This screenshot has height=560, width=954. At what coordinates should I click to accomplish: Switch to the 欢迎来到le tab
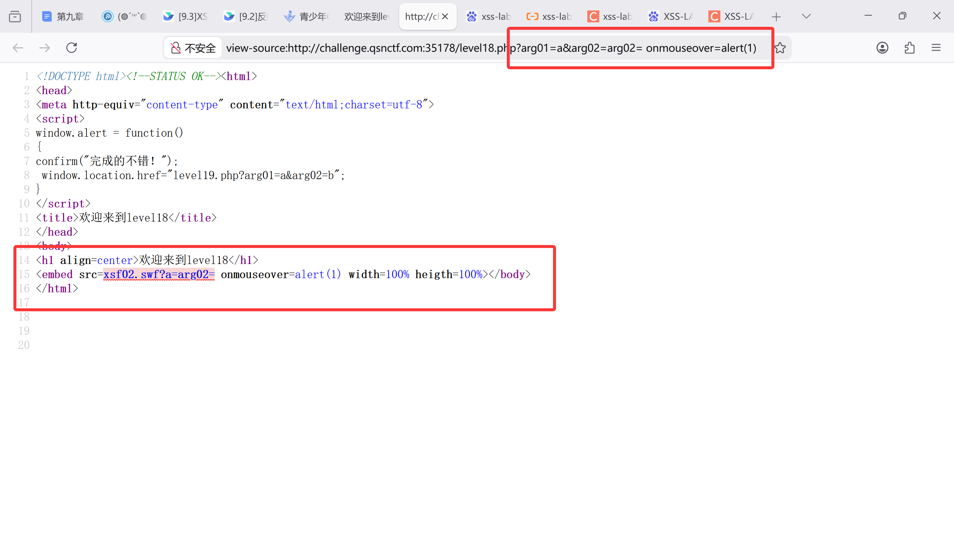[x=366, y=16]
